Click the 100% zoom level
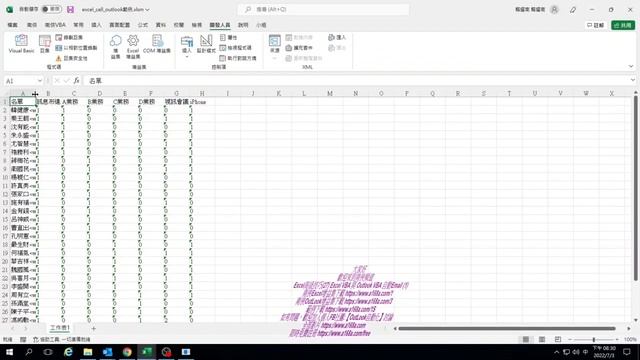Viewport: 640px width, 360px height. coord(630,339)
